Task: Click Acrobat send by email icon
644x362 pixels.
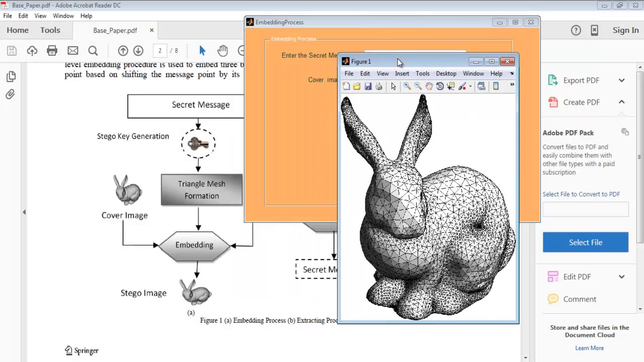Action: tap(73, 51)
